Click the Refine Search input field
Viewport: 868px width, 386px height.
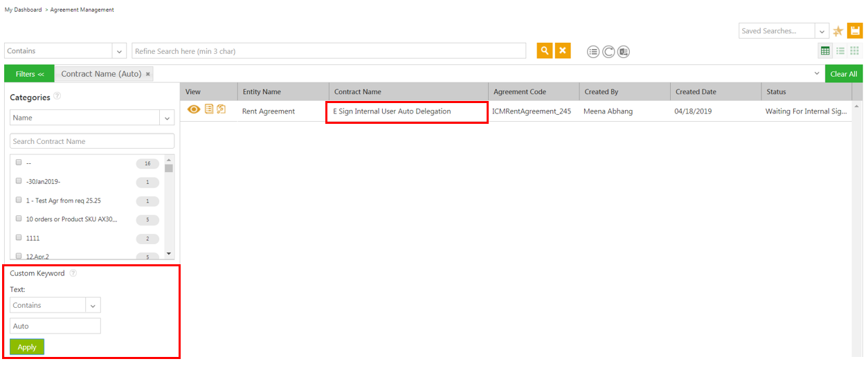pos(329,51)
